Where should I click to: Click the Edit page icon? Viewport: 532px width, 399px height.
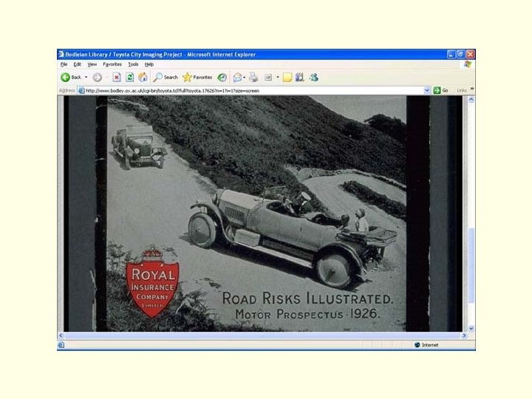click(x=268, y=78)
